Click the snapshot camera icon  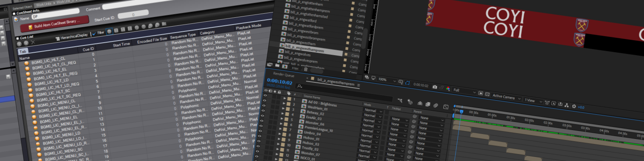pos(435,87)
